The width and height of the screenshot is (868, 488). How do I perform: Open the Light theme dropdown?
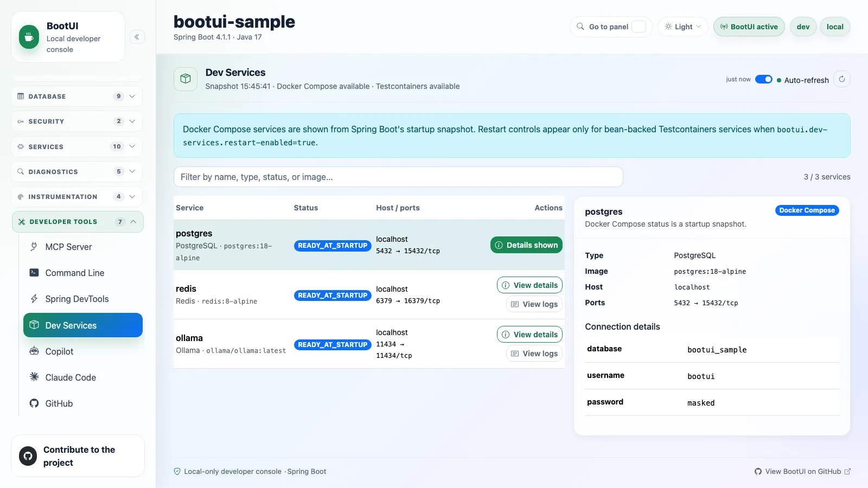click(x=683, y=27)
